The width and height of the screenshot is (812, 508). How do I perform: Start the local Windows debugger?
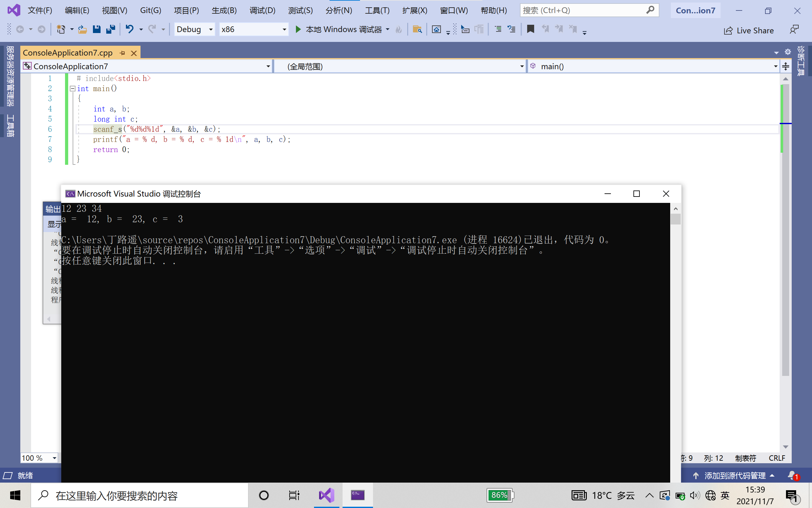[339, 30]
